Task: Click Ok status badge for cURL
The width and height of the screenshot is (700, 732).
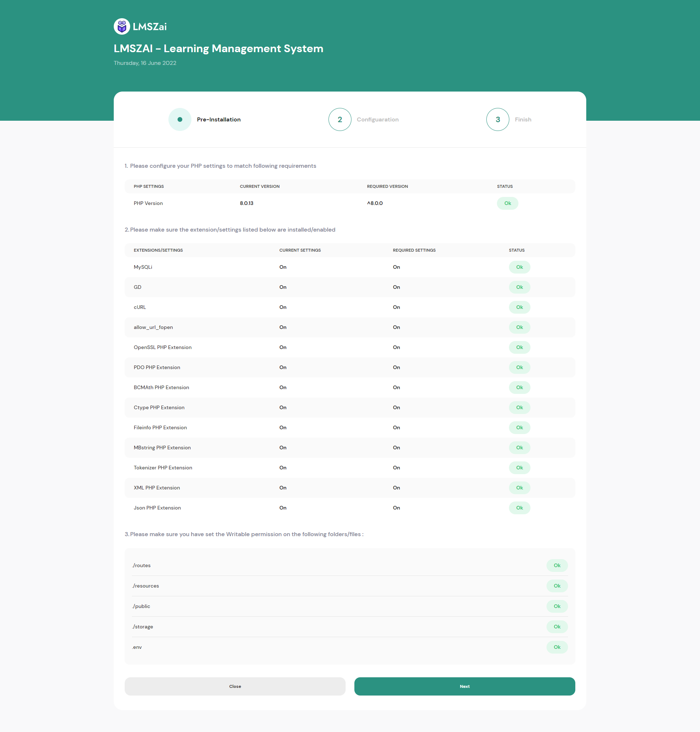Action: coord(520,307)
